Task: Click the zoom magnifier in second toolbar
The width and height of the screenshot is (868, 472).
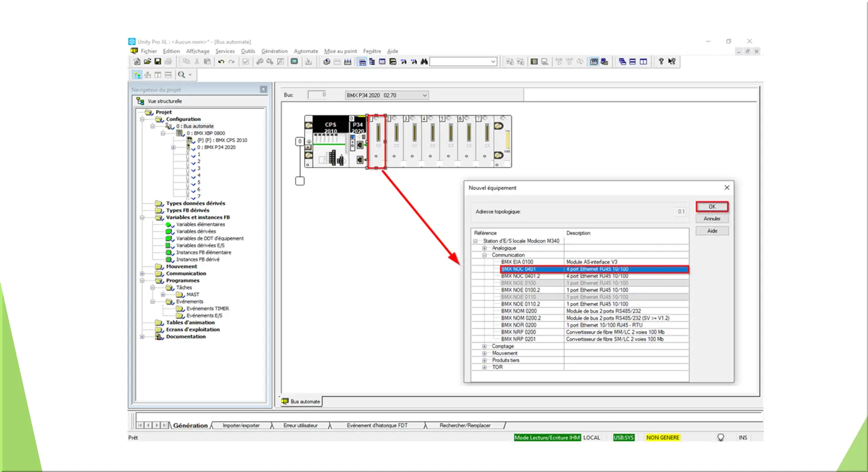Action: coord(181,75)
